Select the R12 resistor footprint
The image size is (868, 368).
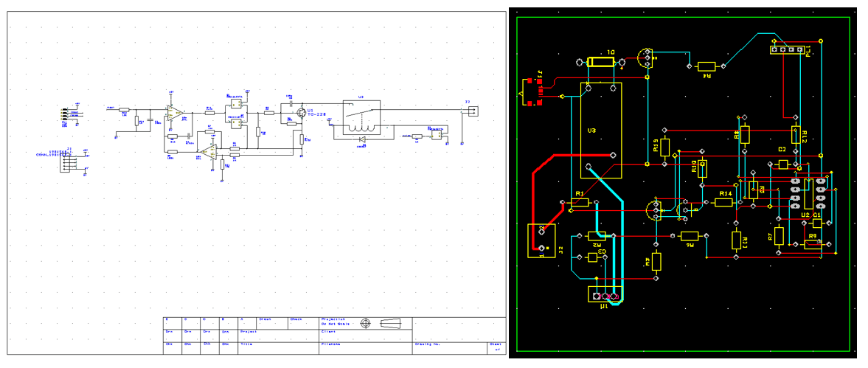(x=795, y=134)
